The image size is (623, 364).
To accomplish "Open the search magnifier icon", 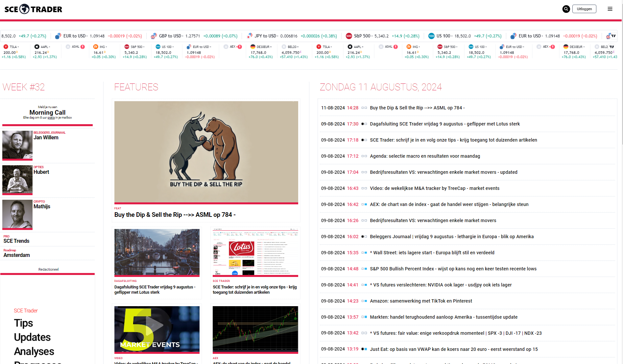I will [566, 9].
